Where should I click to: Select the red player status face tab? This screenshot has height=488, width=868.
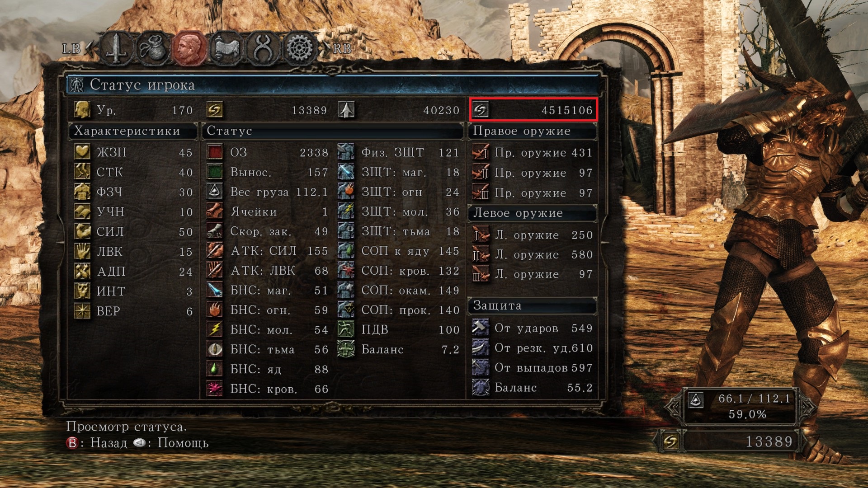[189, 47]
